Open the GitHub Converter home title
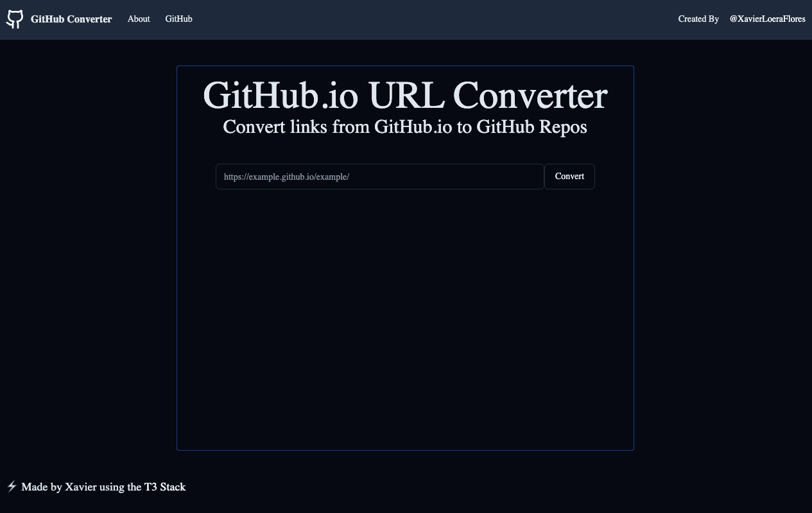 pos(71,19)
